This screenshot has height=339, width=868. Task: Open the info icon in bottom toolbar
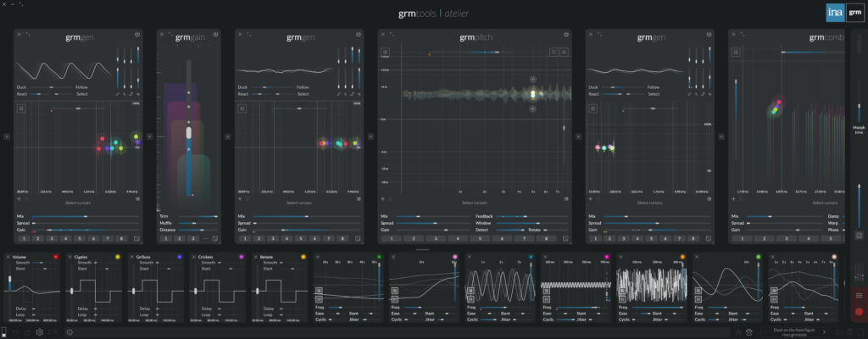(70, 332)
